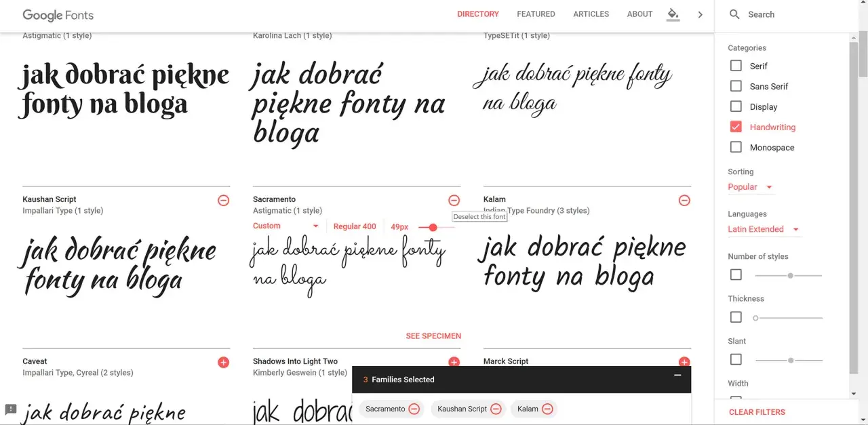Viewport: 868px width, 425px height.
Task: Click the search magnifier icon
Action: click(x=734, y=14)
